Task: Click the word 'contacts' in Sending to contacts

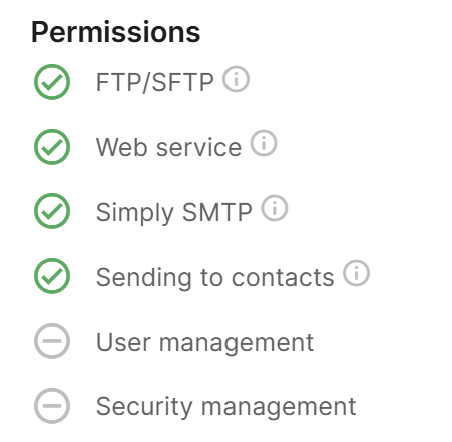Action: (x=283, y=278)
